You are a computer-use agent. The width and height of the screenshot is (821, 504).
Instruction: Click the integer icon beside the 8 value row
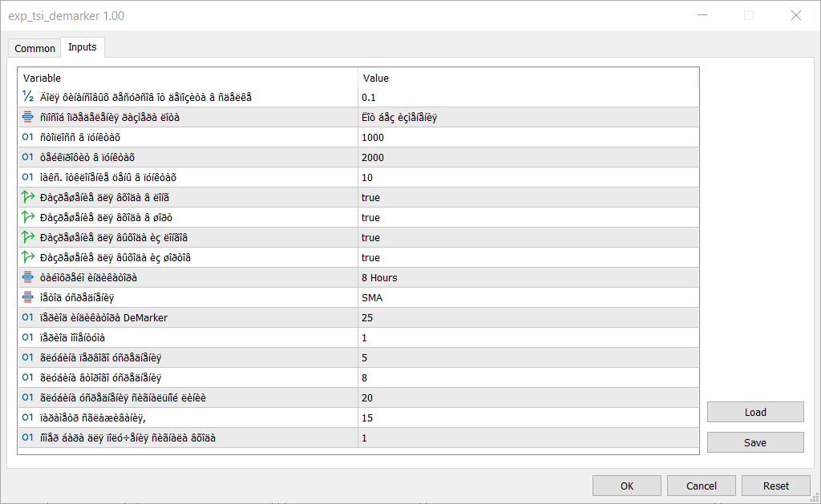pyautogui.click(x=28, y=377)
